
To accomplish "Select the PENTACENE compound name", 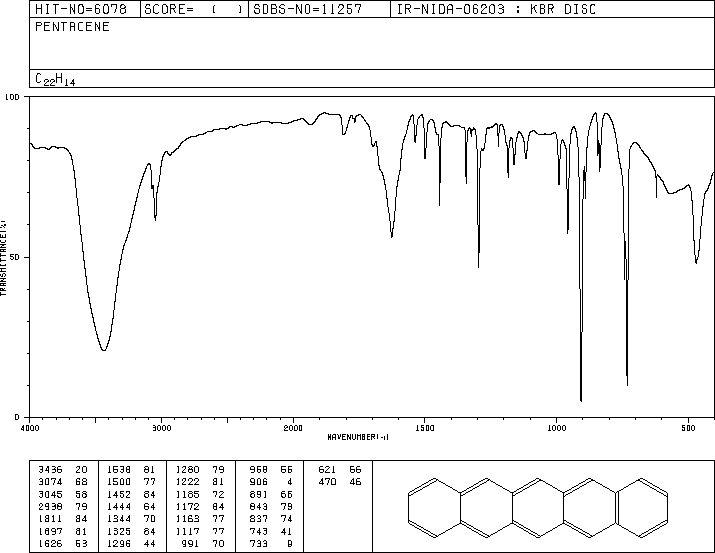I will point(73,26).
